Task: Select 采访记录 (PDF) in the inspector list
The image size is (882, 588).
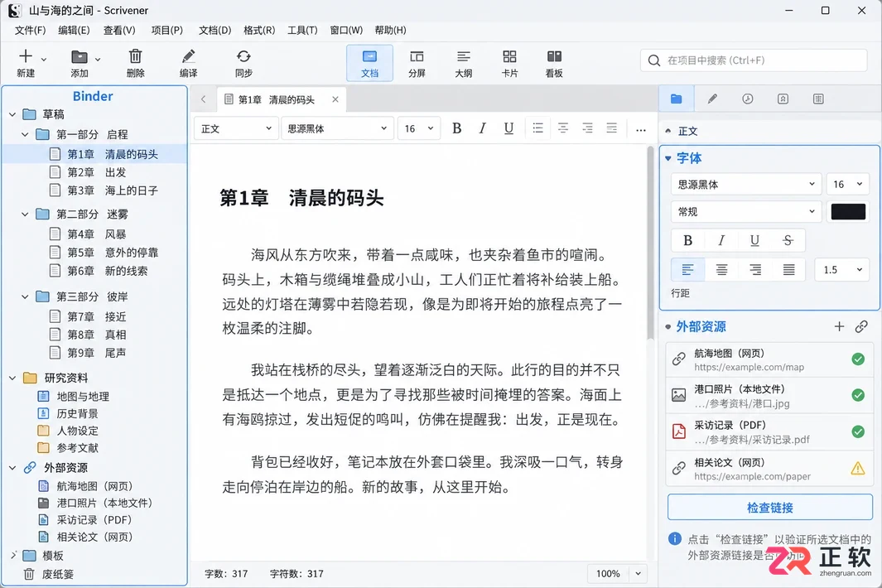Action: pos(769,432)
